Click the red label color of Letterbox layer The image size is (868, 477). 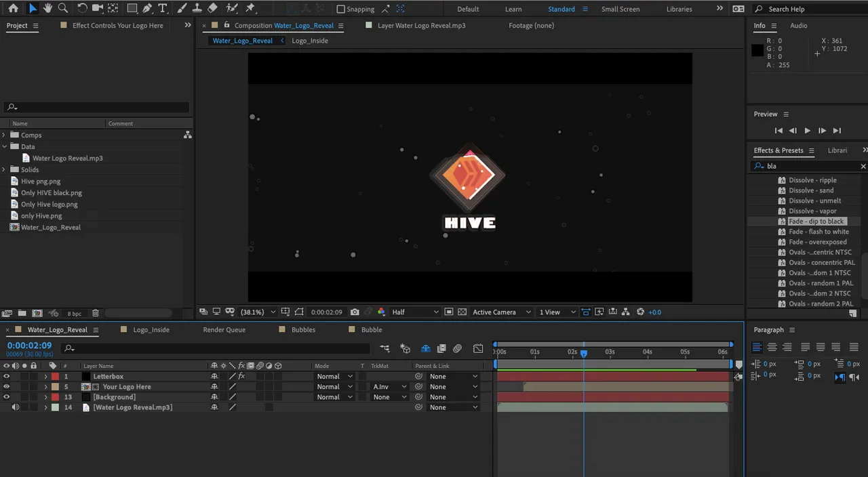point(55,377)
